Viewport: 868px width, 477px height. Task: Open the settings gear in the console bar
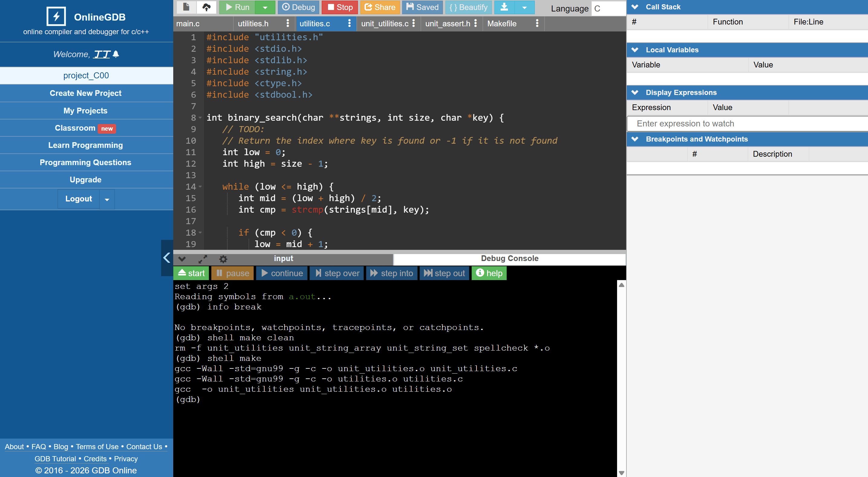(223, 259)
